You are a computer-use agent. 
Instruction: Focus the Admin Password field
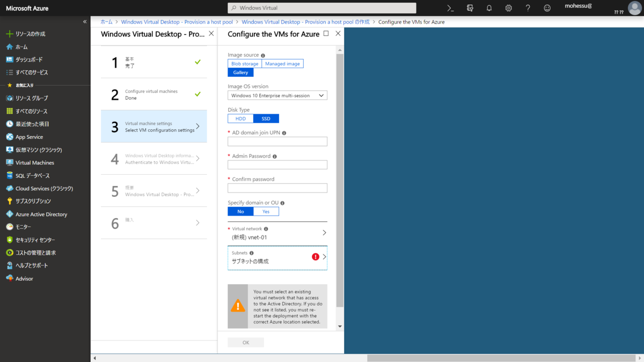coord(277,165)
